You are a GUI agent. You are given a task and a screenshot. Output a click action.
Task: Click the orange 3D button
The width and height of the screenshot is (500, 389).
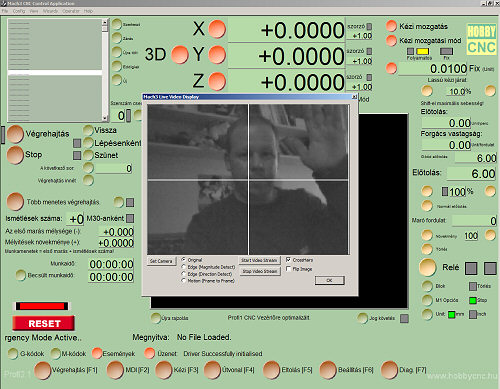coord(180,55)
